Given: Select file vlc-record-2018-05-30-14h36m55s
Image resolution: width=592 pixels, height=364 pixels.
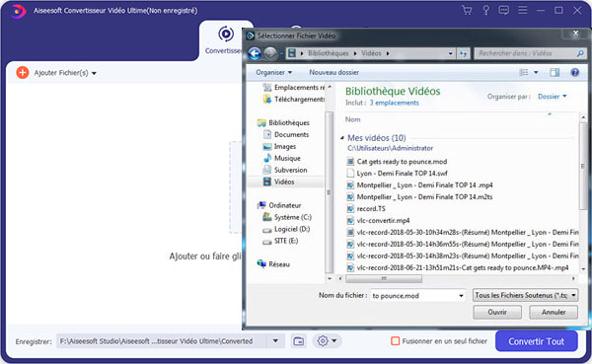Looking at the screenshot, I should (463, 244).
